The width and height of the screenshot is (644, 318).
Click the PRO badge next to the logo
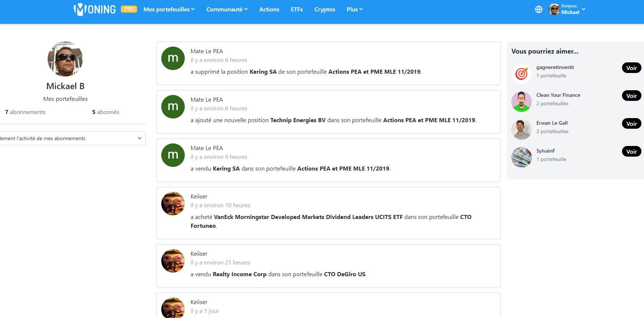(129, 9)
